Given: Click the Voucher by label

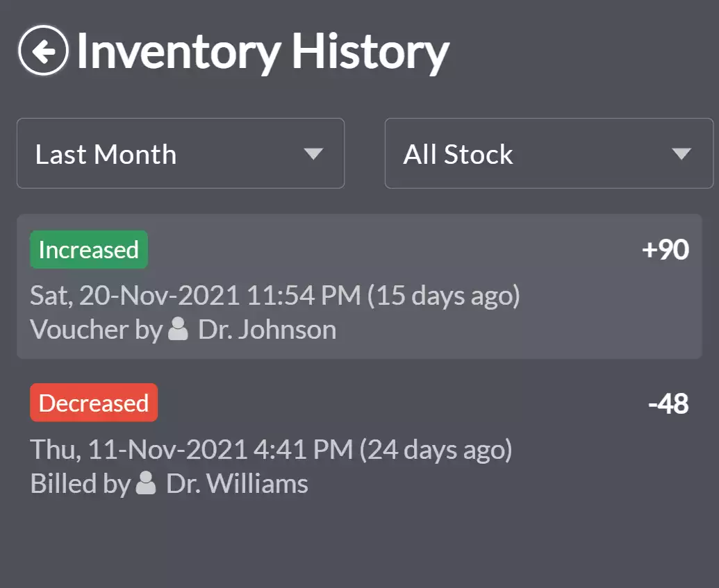Looking at the screenshot, I should click(97, 330).
